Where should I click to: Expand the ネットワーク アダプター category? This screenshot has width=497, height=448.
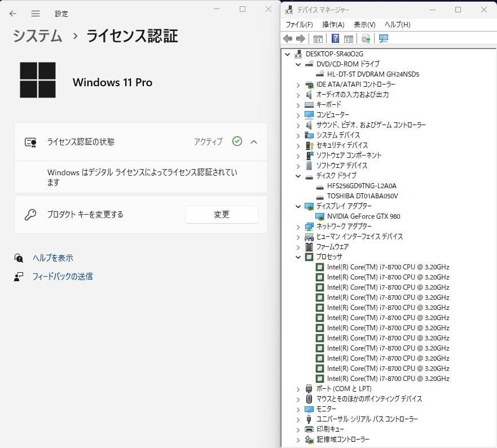[298, 227]
